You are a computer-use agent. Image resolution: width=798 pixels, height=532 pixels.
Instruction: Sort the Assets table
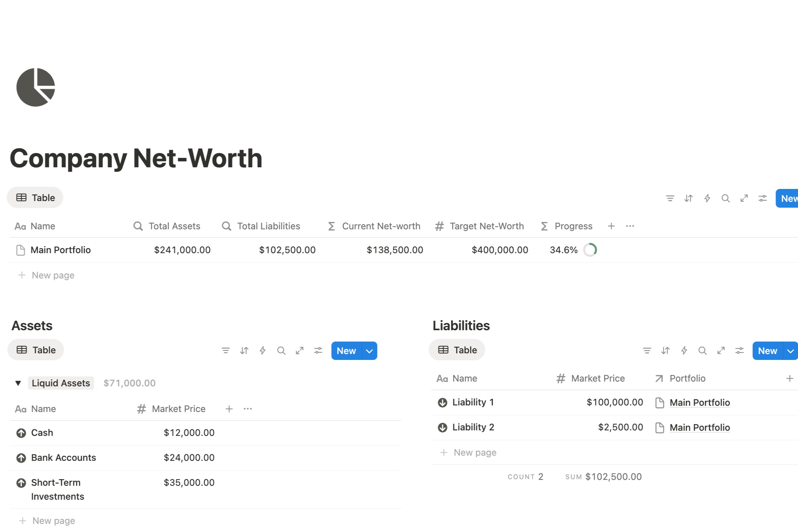coord(244,351)
